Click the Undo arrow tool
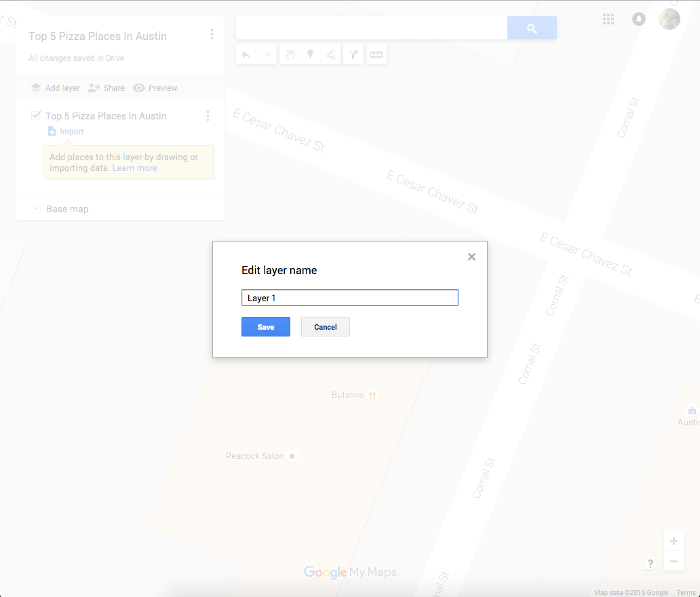The width and height of the screenshot is (700, 597). [246, 54]
